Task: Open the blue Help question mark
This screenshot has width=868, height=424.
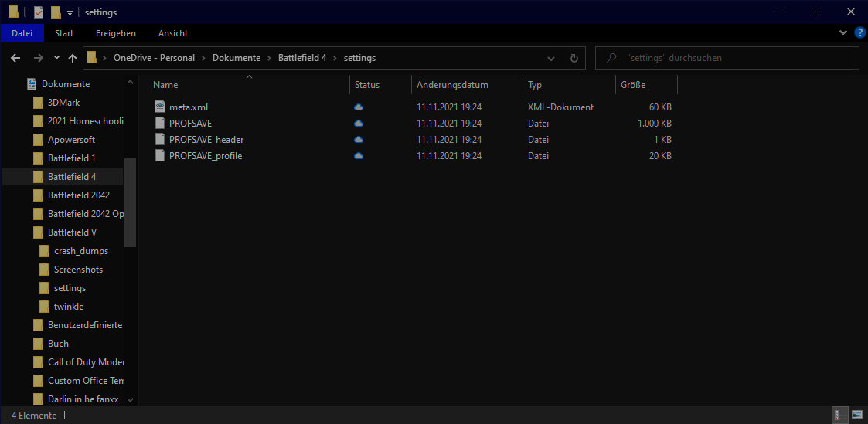Action: pyautogui.click(x=859, y=33)
